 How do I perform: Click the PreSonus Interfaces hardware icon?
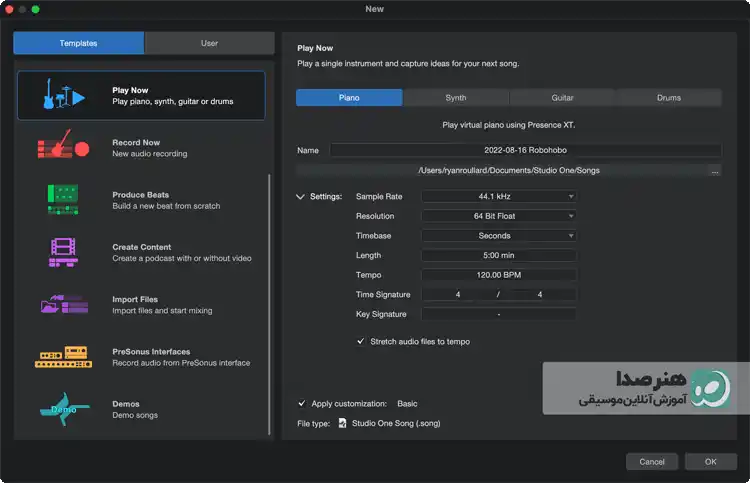coord(63,357)
